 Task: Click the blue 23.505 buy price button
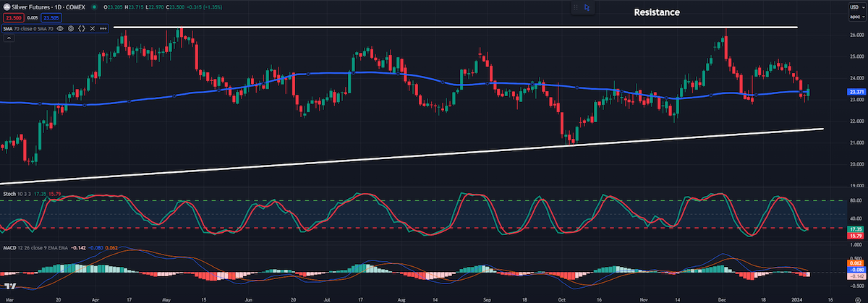pos(51,18)
